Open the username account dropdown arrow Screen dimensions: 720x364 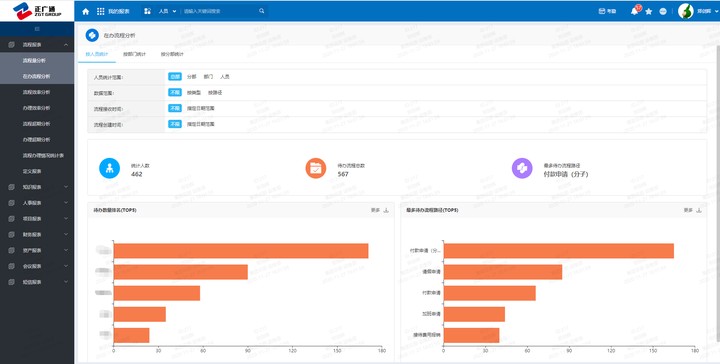pos(716,11)
